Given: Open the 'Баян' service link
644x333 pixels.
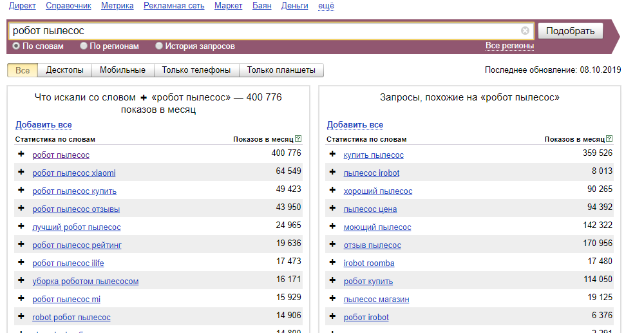Looking at the screenshot, I should [261, 6].
